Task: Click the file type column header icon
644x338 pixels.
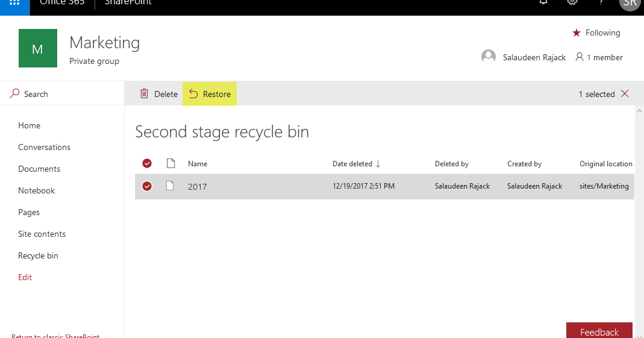Action: 171,163
